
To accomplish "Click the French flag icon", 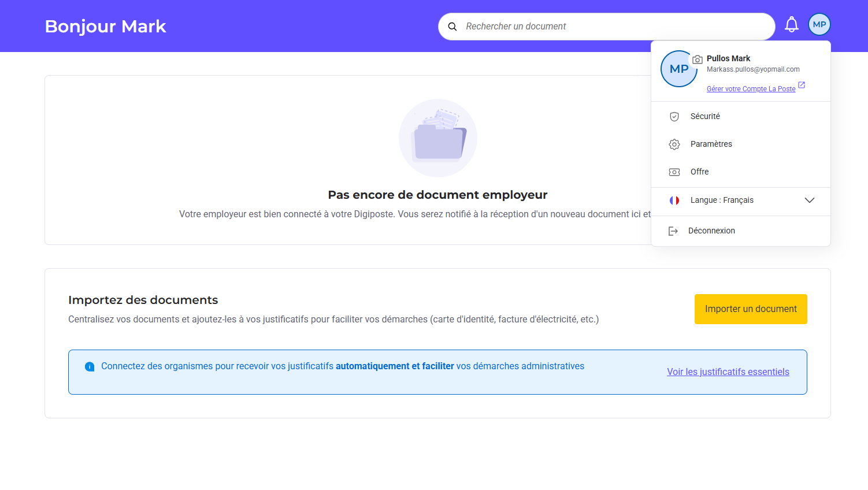I will click(674, 201).
